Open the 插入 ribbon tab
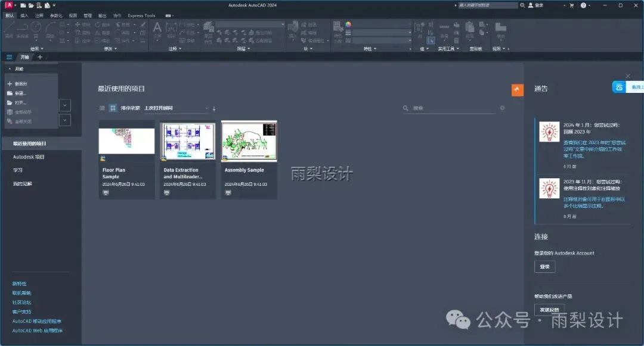Screen dimensions: 644x346 point(24,15)
